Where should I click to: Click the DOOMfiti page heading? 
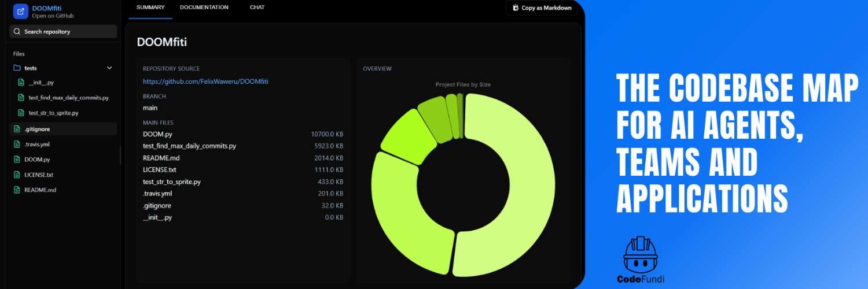(161, 42)
